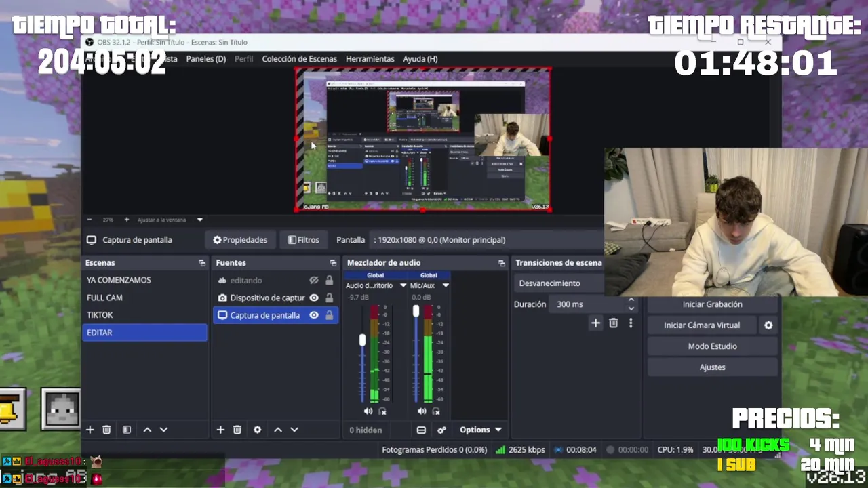
Task: Remove selected source with trash icon
Action: (x=237, y=430)
